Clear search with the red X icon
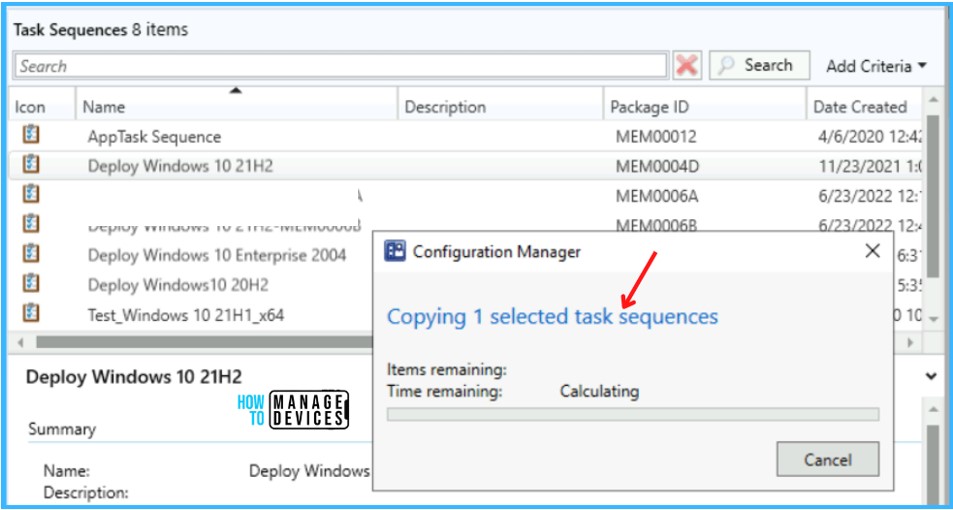Screen dimensions: 953x510 [687, 65]
